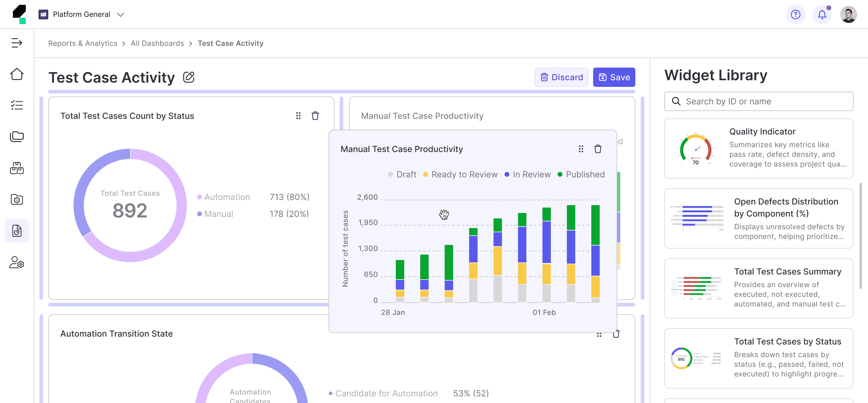Open the notifications bell

(x=822, y=14)
